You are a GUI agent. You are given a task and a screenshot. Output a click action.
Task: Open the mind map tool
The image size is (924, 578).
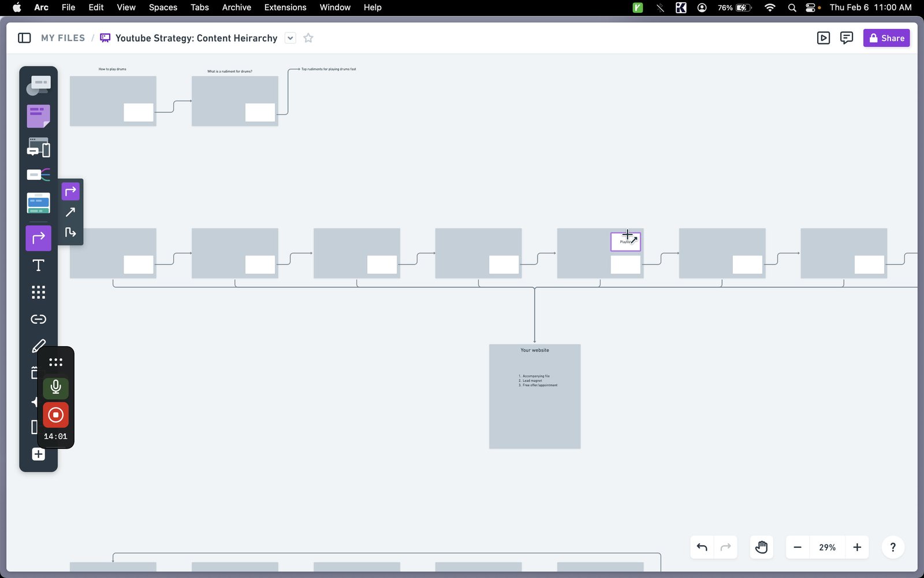tap(38, 175)
